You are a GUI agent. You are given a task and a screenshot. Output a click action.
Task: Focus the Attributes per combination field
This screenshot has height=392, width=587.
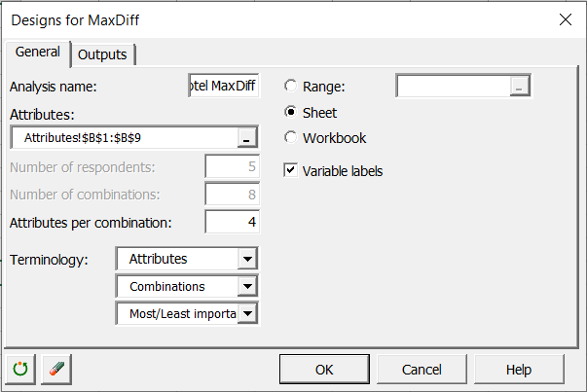tap(233, 223)
